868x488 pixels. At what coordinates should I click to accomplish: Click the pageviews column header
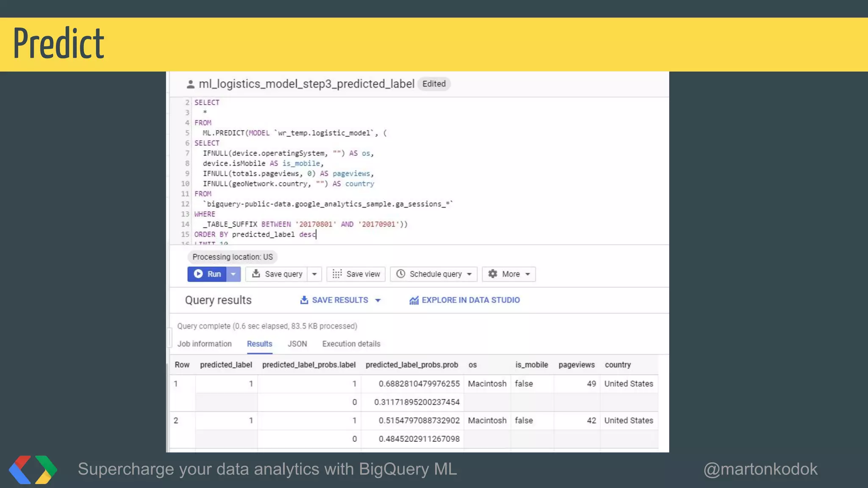[576, 365]
